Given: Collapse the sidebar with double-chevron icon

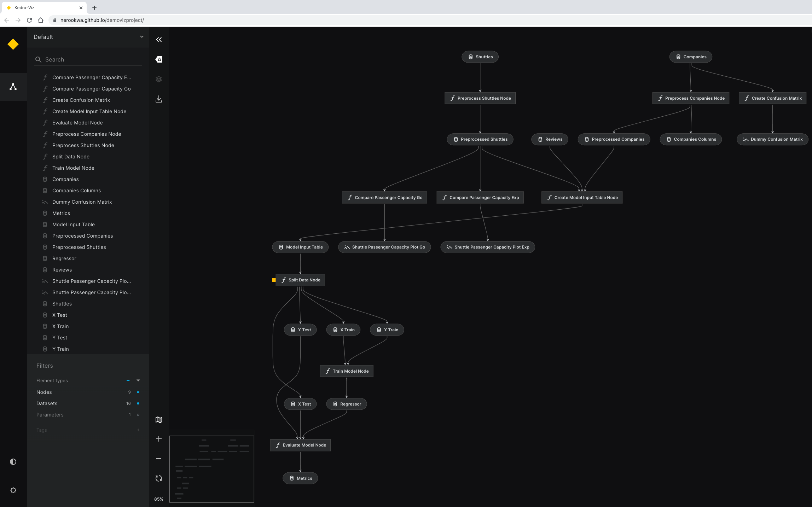Looking at the screenshot, I should 159,40.
